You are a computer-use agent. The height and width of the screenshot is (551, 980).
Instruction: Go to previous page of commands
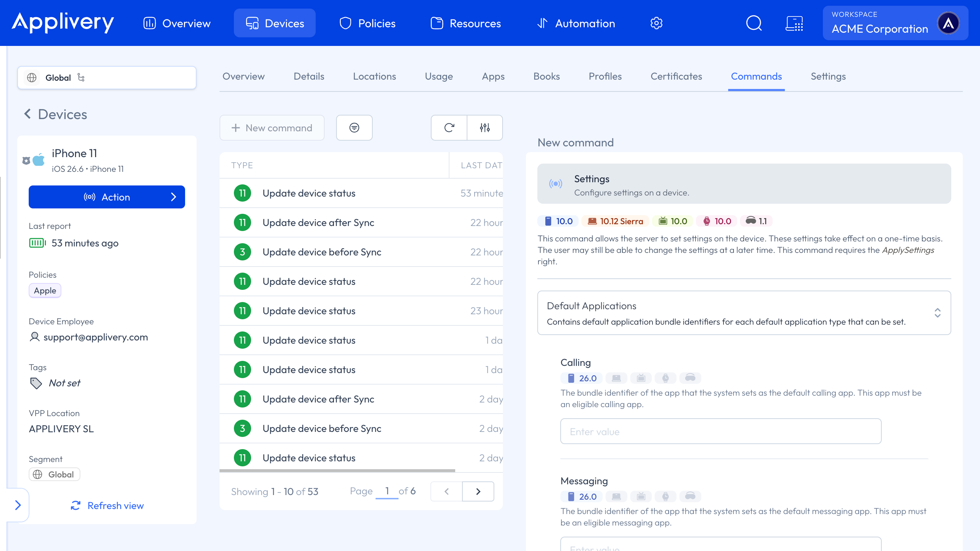pos(447,491)
